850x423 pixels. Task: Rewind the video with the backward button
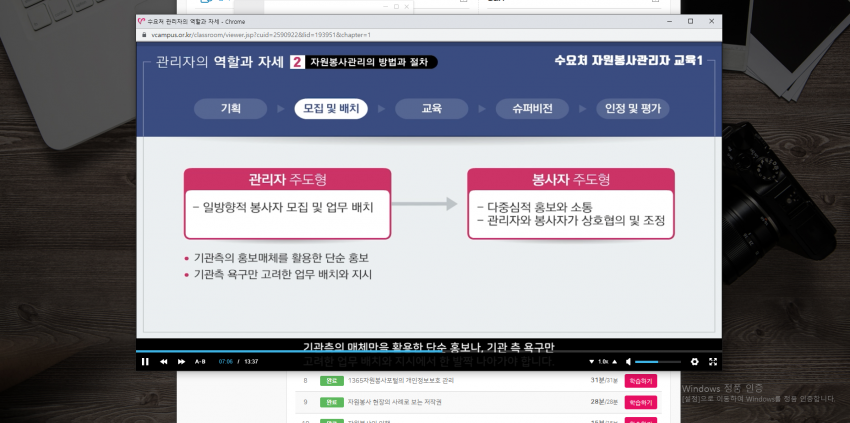(x=164, y=361)
